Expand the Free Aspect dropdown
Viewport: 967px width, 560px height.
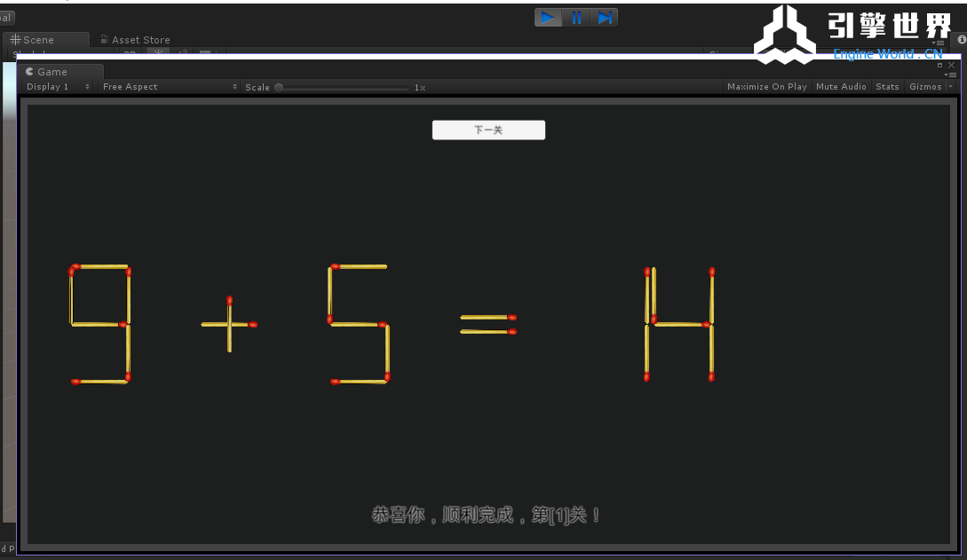tap(169, 87)
